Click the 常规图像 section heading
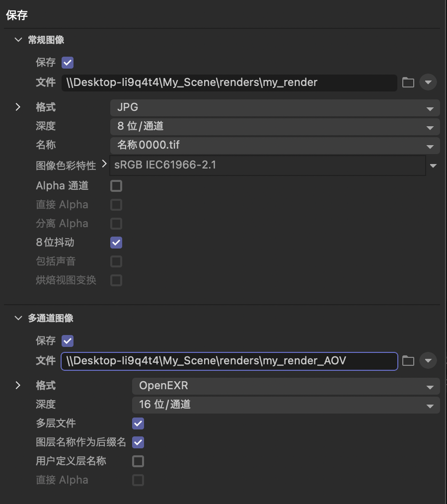447x504 pixels. pyautogui.click(x=46, y=40)
